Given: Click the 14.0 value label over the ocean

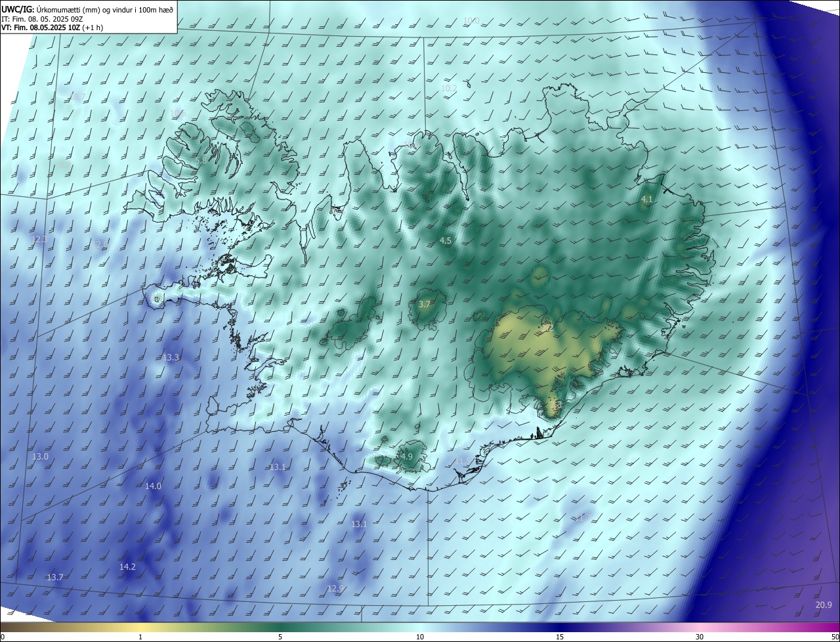Looking at the screenshot, I should tap(153, 486).
